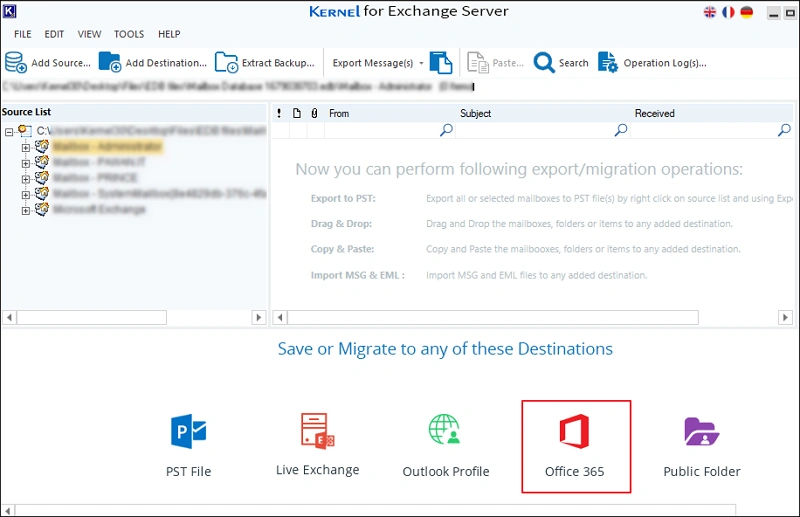Click the Received column search magnifier
This screenshot has height=517, width=800.
(x=784, y=130)
